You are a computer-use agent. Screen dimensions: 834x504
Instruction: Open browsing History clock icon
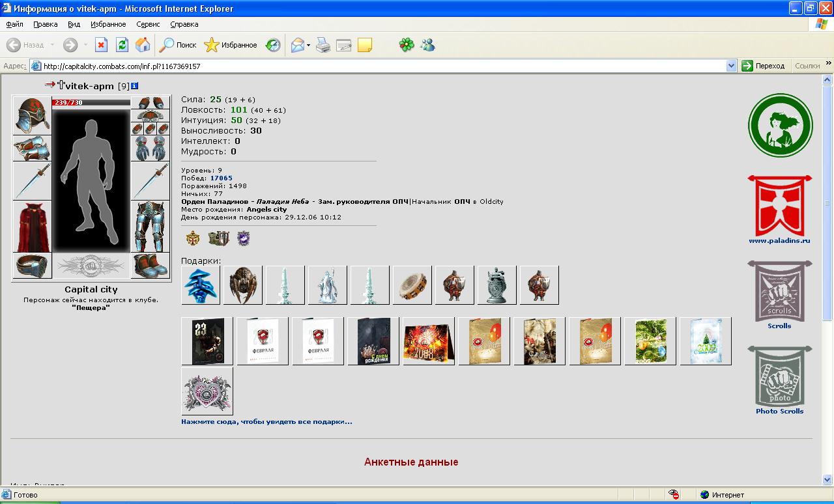click(x=273, y=45)
